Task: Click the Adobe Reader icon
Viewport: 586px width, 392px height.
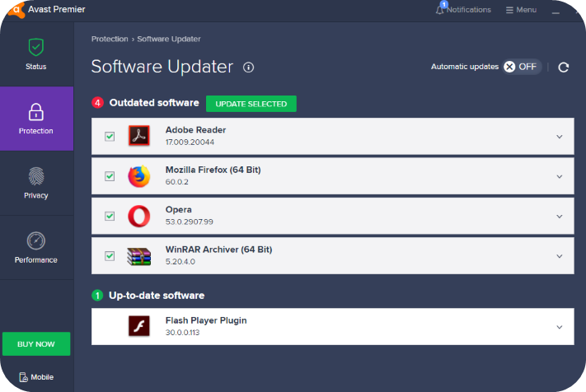Action: (x=139, y=135)
